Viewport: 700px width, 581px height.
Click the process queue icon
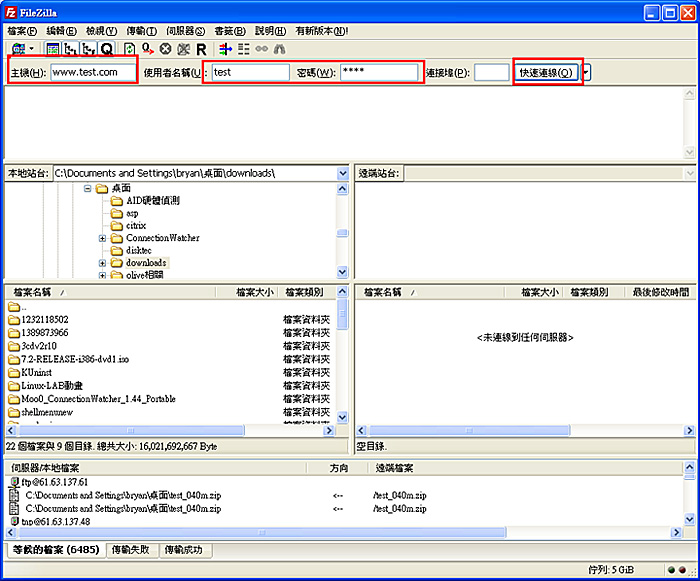point(148,49)
